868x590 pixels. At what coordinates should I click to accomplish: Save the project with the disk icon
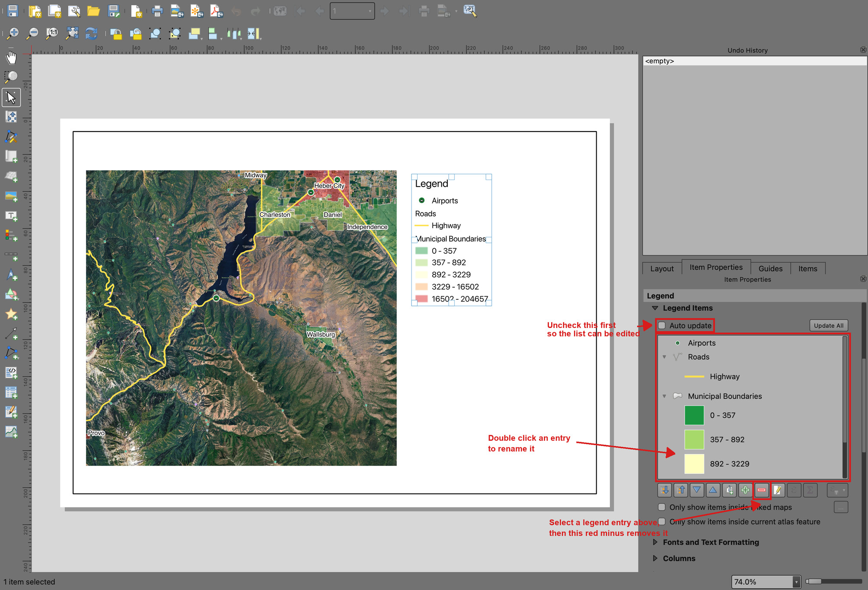tap(13, 11)
